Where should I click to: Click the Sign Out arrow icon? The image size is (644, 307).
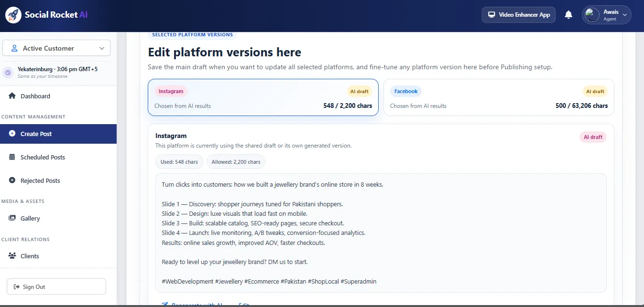click(x=16, y=287)
